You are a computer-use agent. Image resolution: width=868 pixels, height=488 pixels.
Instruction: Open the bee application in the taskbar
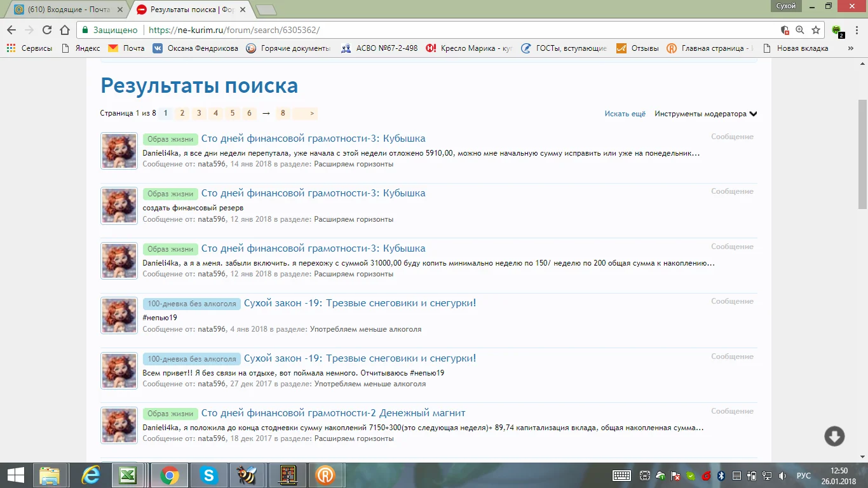pos(246,475)
